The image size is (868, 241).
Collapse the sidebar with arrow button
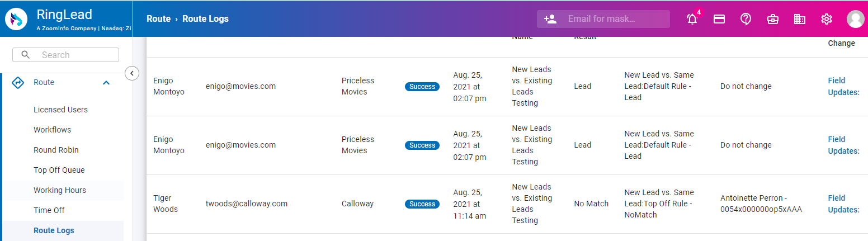tap(132, 73)
